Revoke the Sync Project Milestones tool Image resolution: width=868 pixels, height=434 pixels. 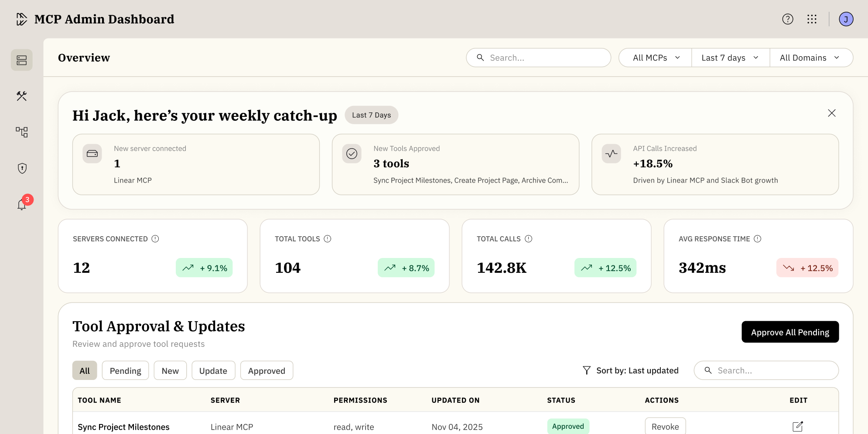665,426
